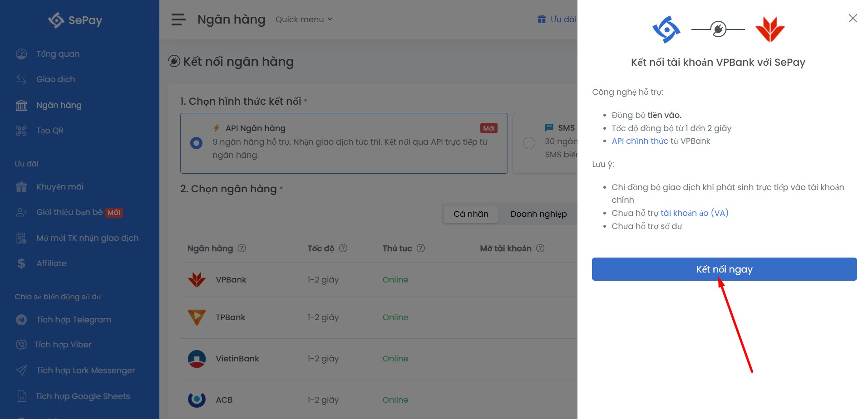Viewport: 868px width, 419px height.
Task: Open Tích hợp Telegram menu item
Action: pos(74,320)
